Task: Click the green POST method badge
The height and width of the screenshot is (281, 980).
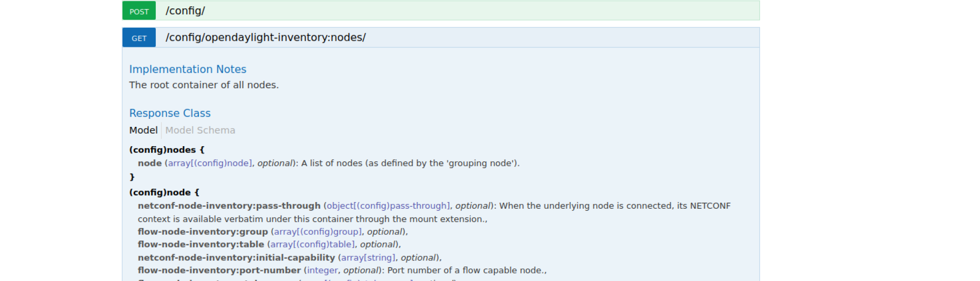Action: [139, 11]
